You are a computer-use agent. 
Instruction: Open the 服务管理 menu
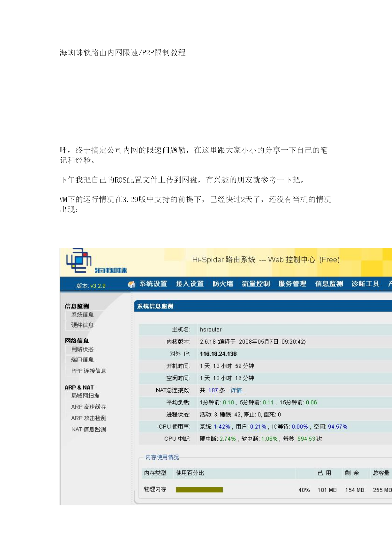tap(292, 284)
